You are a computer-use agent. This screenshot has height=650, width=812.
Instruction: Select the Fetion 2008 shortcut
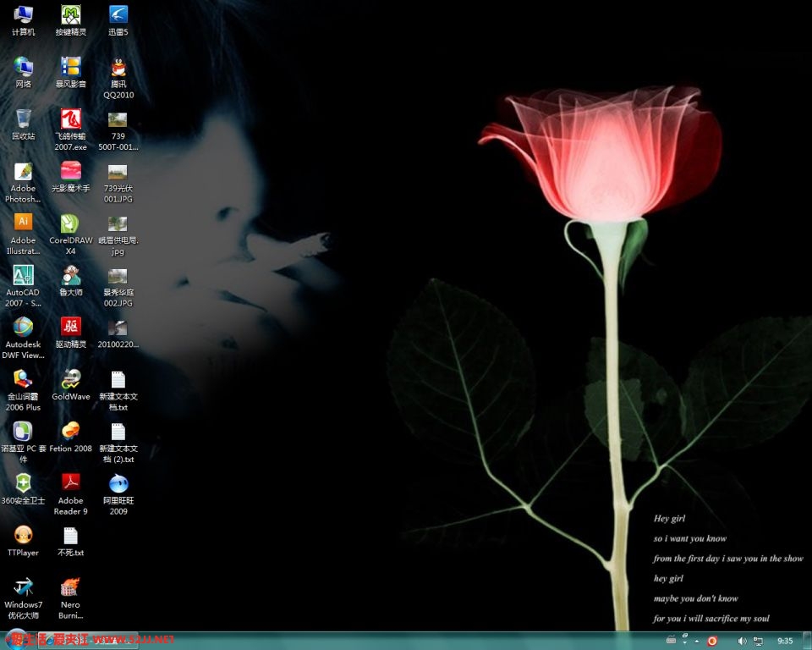(70, 432)
